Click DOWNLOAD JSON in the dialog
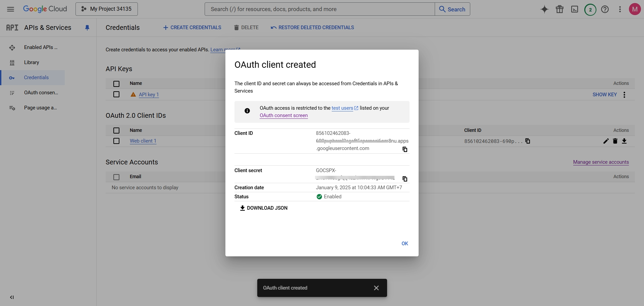 pyautogui.click(x=264, y=208)
